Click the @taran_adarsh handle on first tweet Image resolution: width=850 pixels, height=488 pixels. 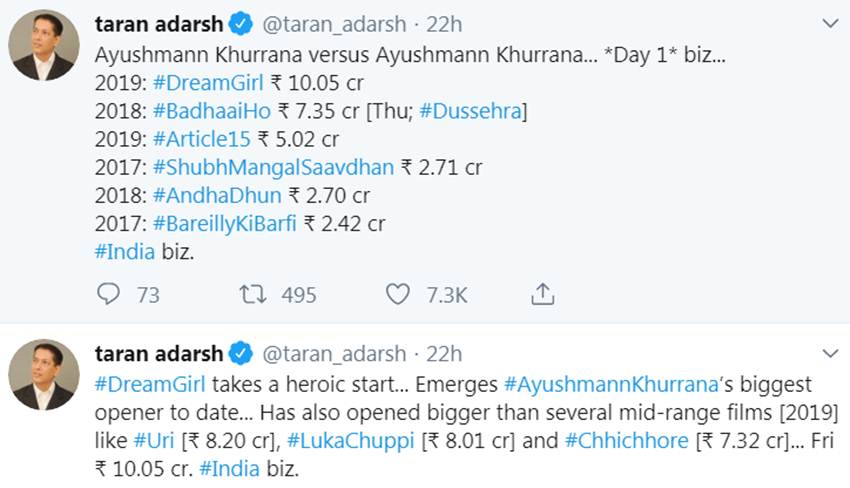point(334,23)
